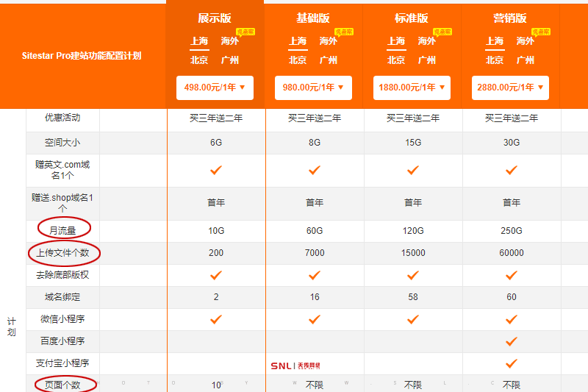Screen dimensions: 588x392
Task: Select 上海 region under 标准版
Action: pos(396,41)
